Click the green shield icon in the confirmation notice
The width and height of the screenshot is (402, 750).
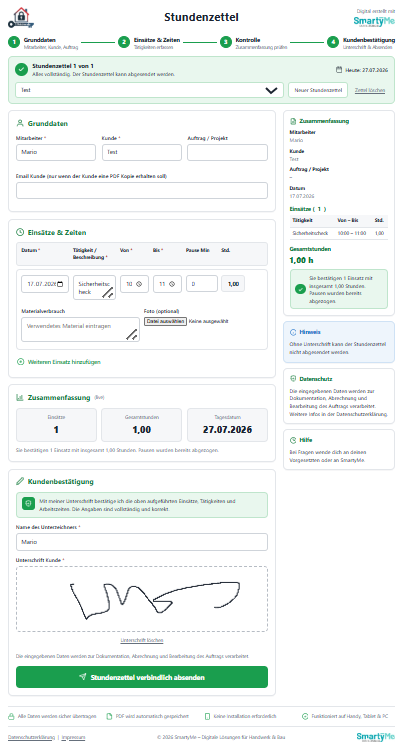point(28,504)
